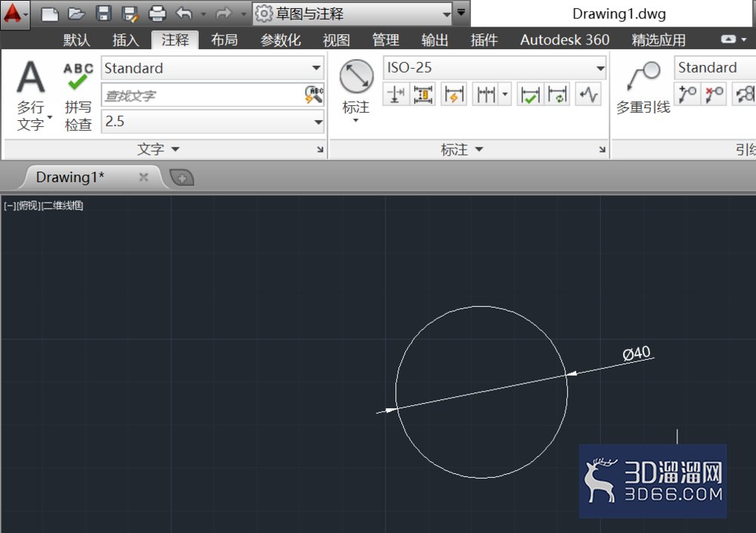
Task: Click the remove leader icon
Action: click(x=714, y=94)
